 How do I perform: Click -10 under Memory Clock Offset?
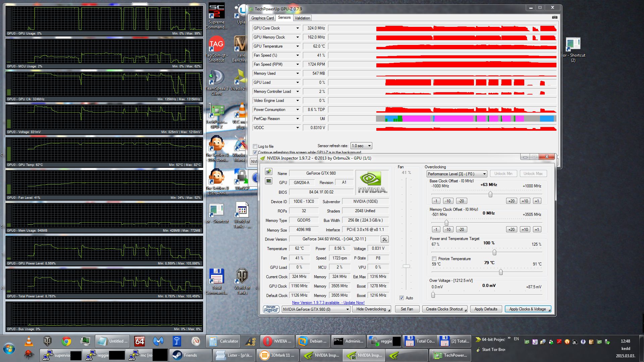pos(448,230)
